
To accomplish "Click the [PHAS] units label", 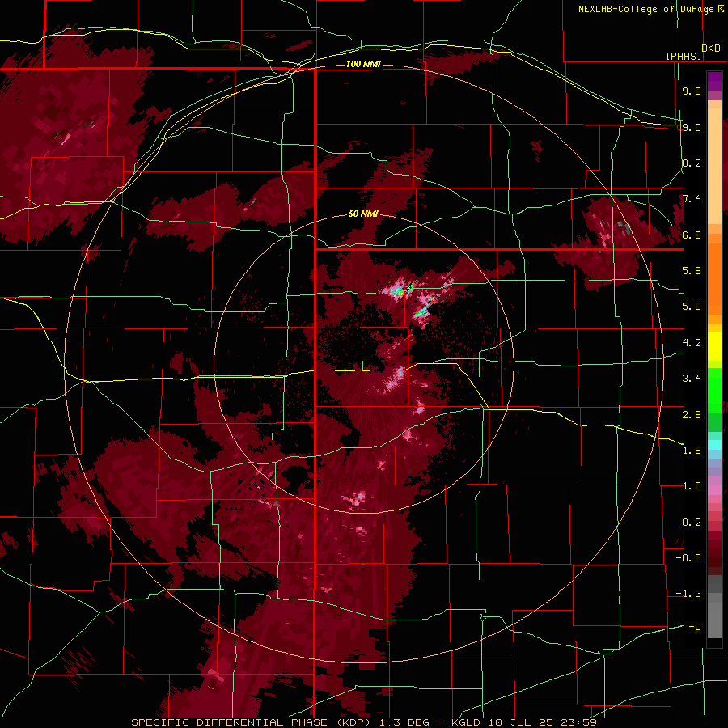I will pyautogui.click(x=684, y=56).
